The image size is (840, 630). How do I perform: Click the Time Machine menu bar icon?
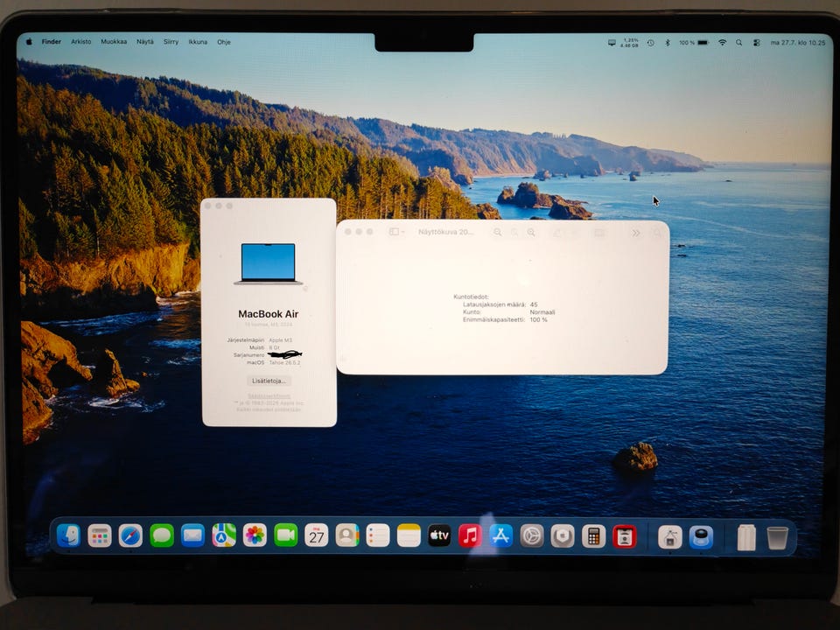[650, 42]
